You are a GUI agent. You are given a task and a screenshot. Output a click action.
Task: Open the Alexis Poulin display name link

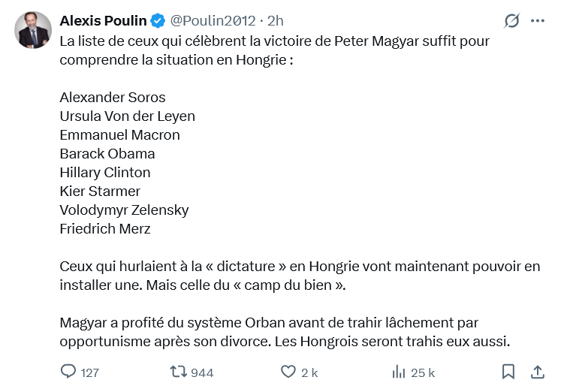coord(103,21)
